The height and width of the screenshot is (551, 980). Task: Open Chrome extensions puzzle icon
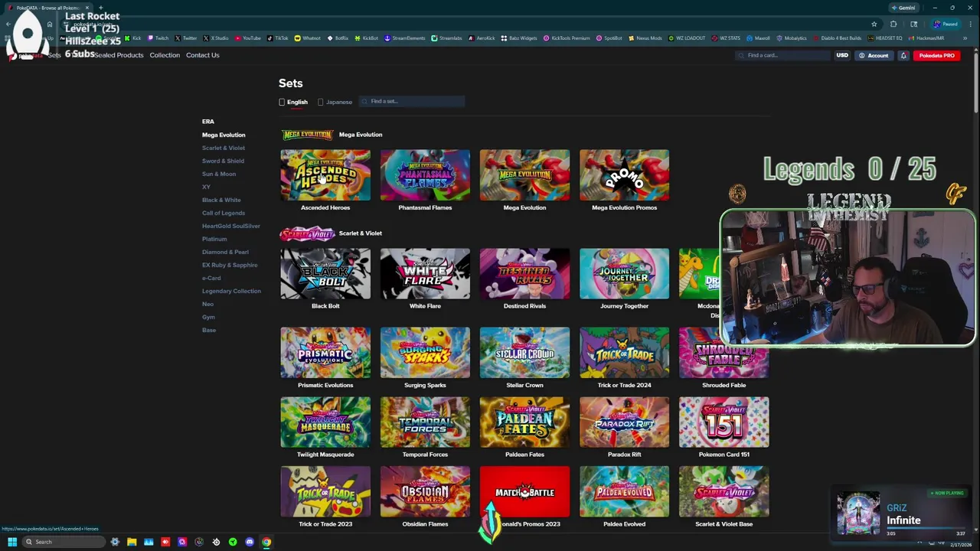[x=893, y=24]
